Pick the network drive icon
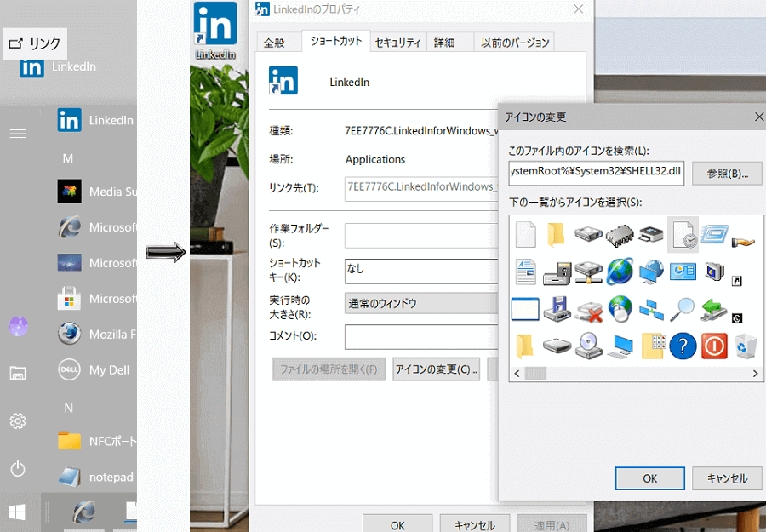766x532 pixels. click(x=588, y=272)
